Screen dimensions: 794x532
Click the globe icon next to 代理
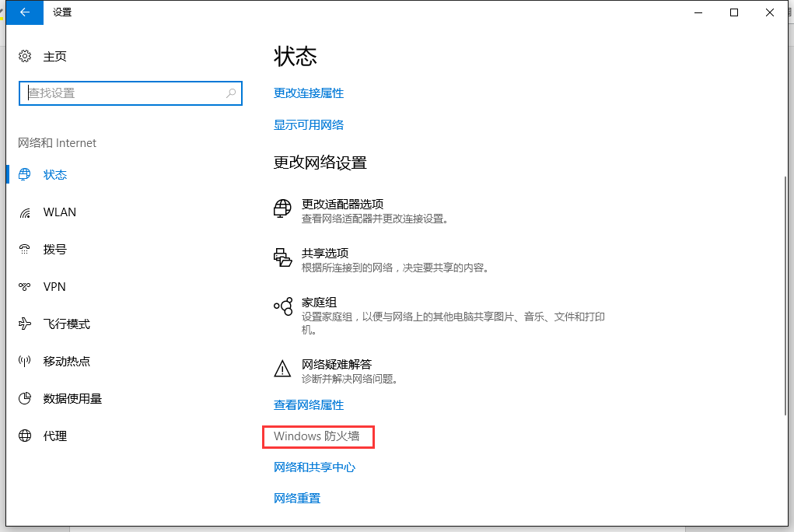point(25,436)
